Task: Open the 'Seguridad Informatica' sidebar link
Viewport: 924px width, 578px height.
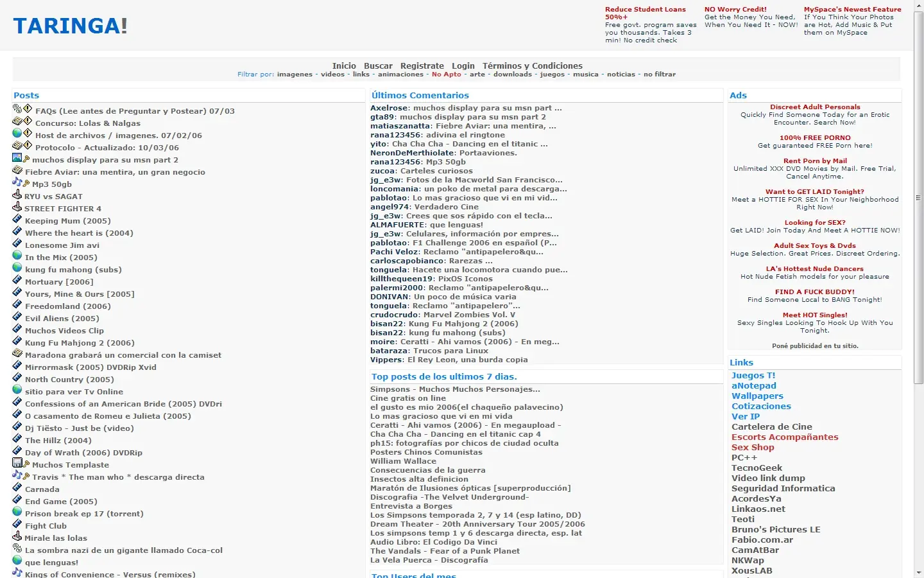Action: click(x=783, y=489)
